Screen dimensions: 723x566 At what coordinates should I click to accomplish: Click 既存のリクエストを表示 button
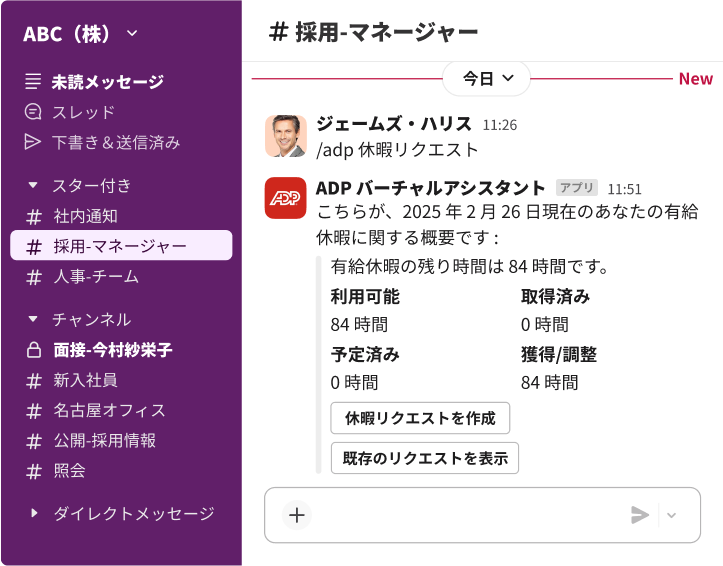(x=425, y=458)
